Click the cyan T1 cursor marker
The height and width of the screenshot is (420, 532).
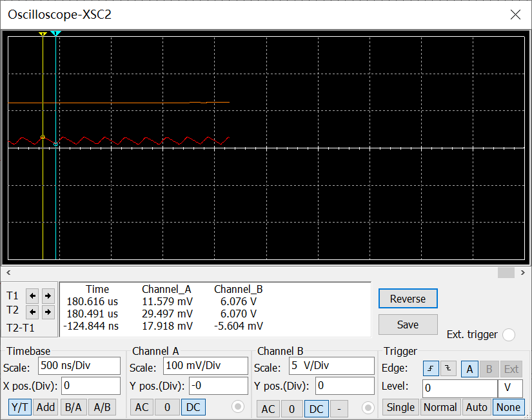tap(55, 34)
